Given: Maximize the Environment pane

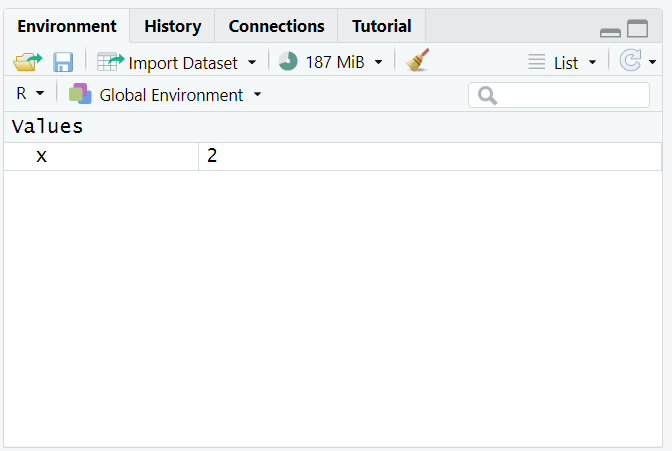Looking at the screenshot, I should point(638,29).
